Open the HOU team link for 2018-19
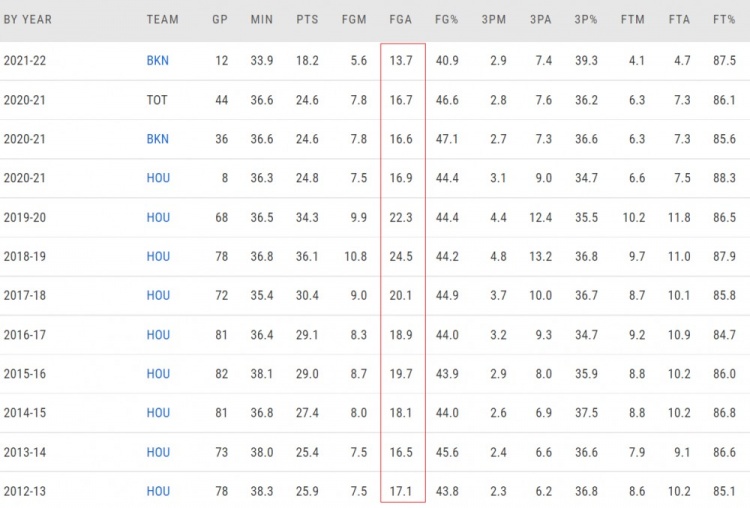 click(x=158, y=257)
